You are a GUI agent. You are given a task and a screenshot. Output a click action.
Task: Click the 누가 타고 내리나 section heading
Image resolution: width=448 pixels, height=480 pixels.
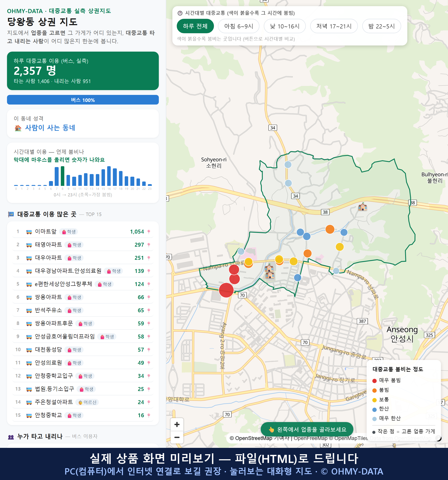[40, 436]
